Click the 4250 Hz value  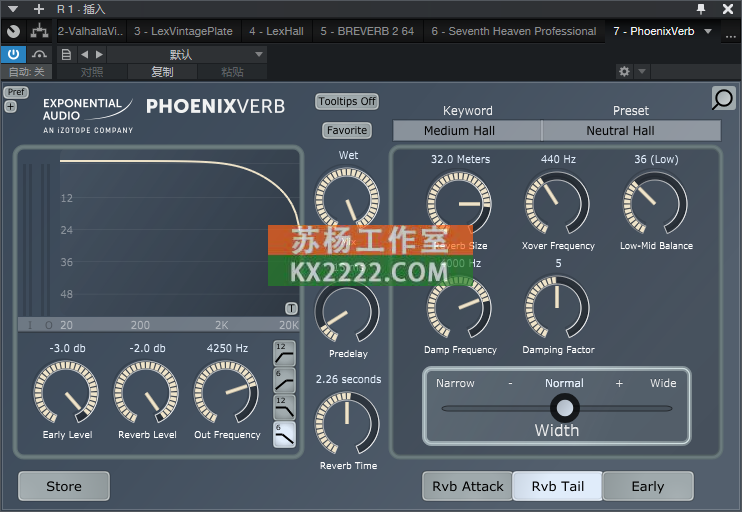coord(227,348)
